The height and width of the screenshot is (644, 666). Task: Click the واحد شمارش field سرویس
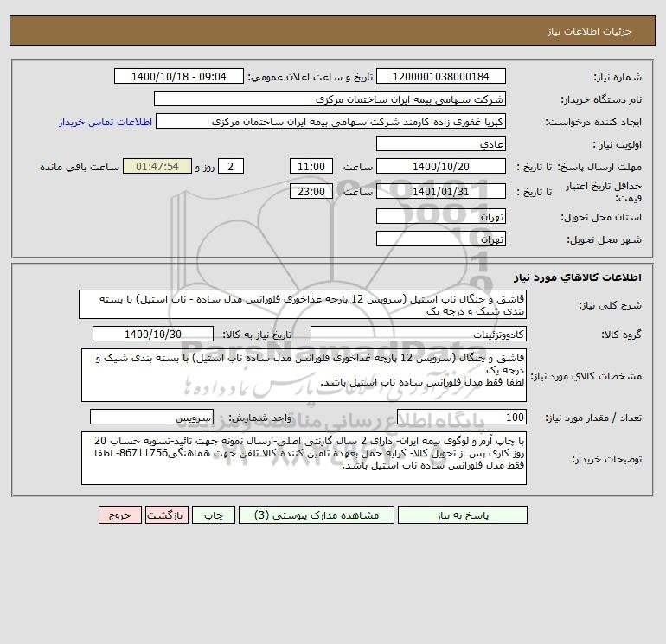pos(151,418)
